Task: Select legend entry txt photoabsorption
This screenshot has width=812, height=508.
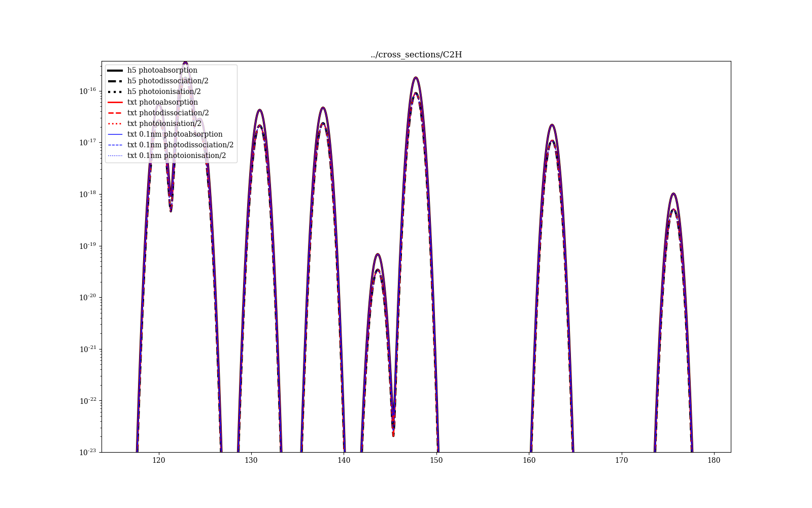Action: (153, 102)
